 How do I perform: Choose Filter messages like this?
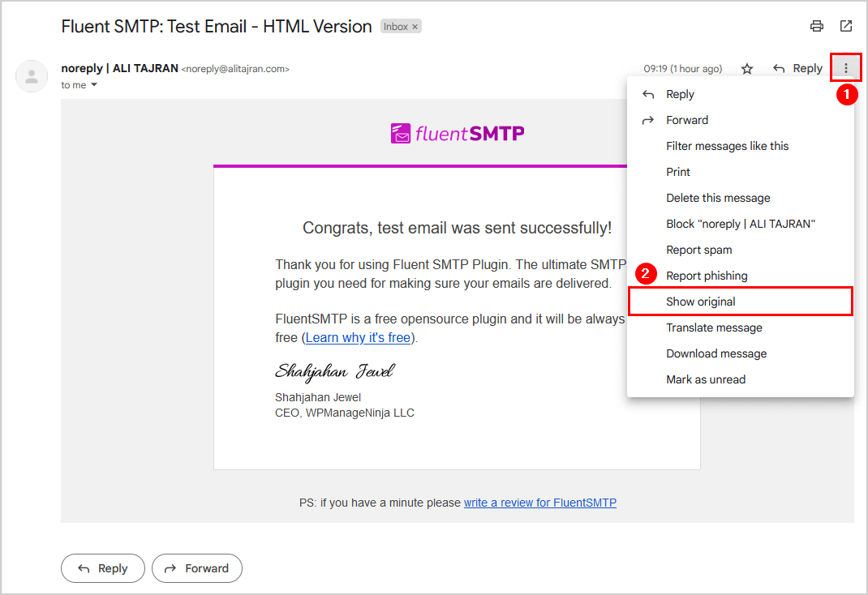[740, 146]
